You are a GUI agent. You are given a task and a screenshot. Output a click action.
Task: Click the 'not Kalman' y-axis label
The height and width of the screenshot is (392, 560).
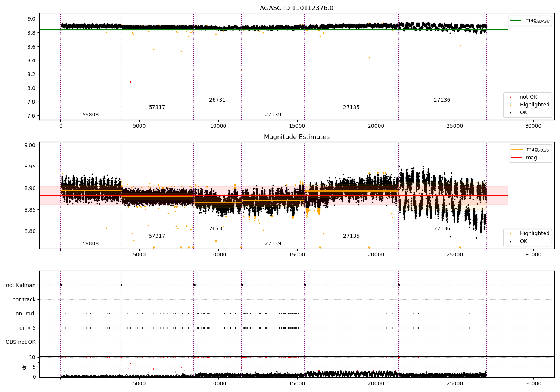click(21, 286)
